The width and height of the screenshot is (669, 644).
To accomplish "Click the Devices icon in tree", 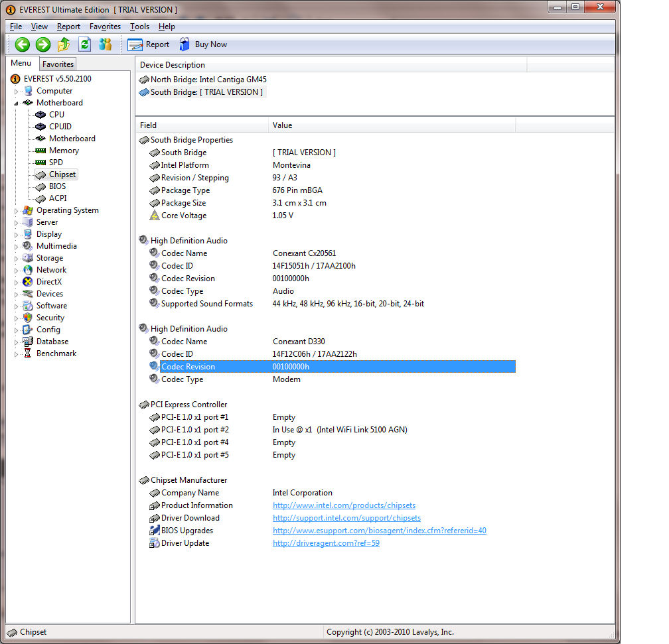I will pyautogui.click(x=28, y=294).
